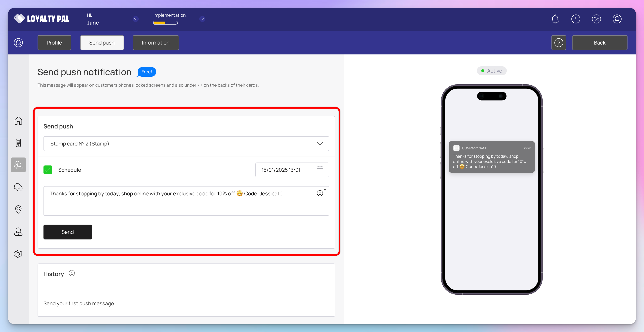Open the home icon in sidebar
This screenshot has width=644, height=332.
click(18, 121)
